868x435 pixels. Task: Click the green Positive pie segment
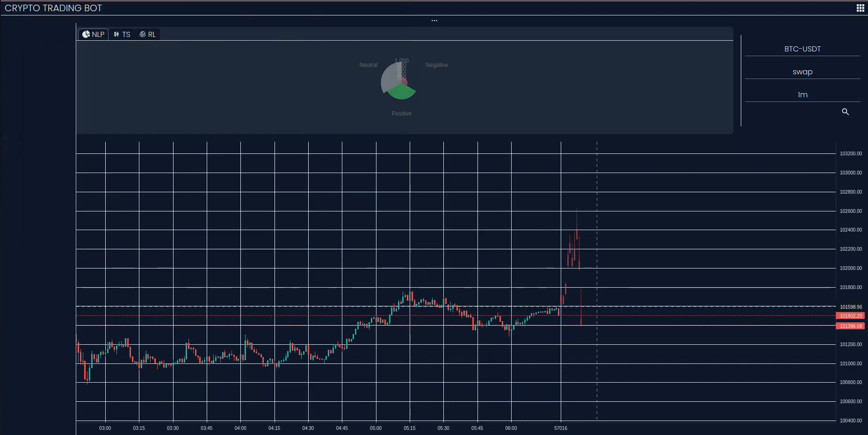(x=401, y=92)
